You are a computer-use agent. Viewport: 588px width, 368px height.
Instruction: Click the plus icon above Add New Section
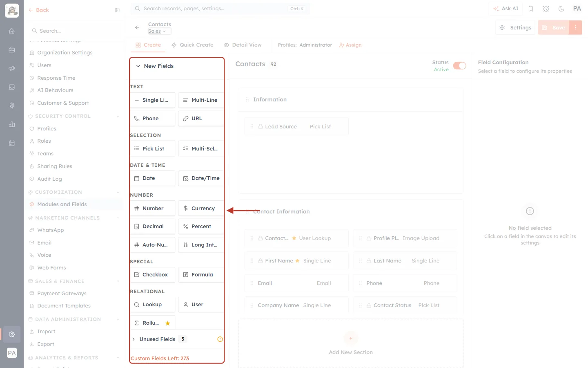click(351, 338)
